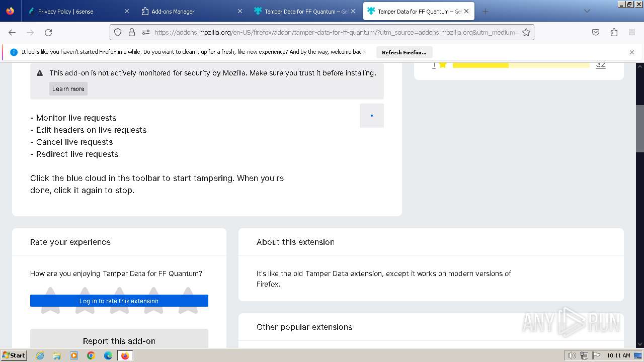Open the Extensions puzzle icon
The image size is (644, 362).
pyautogui.click(x=614, y=32)
